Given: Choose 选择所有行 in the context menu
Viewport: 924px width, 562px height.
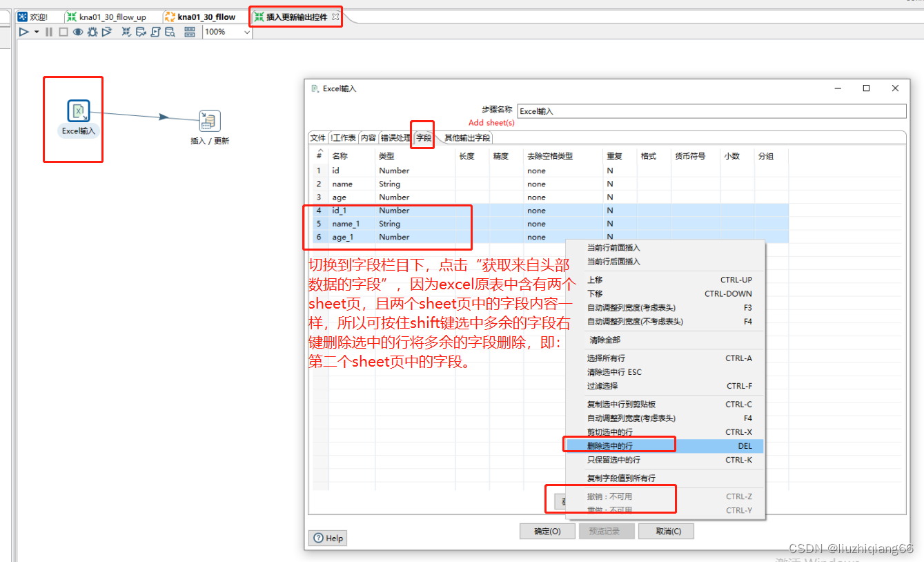Looking at the screenshot, I should click(665, 358).
